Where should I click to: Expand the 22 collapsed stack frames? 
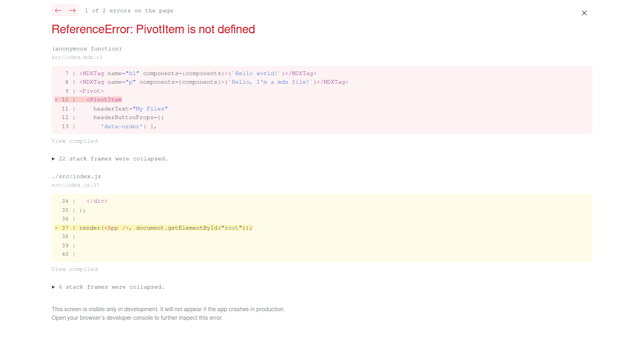[x=110, y=158]
